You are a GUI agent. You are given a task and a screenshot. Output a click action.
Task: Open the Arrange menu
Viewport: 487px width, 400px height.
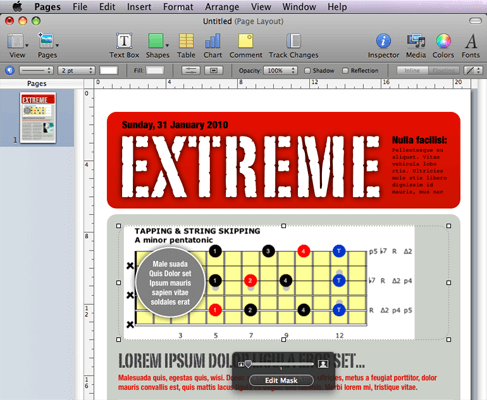click(x=222, y=7)
